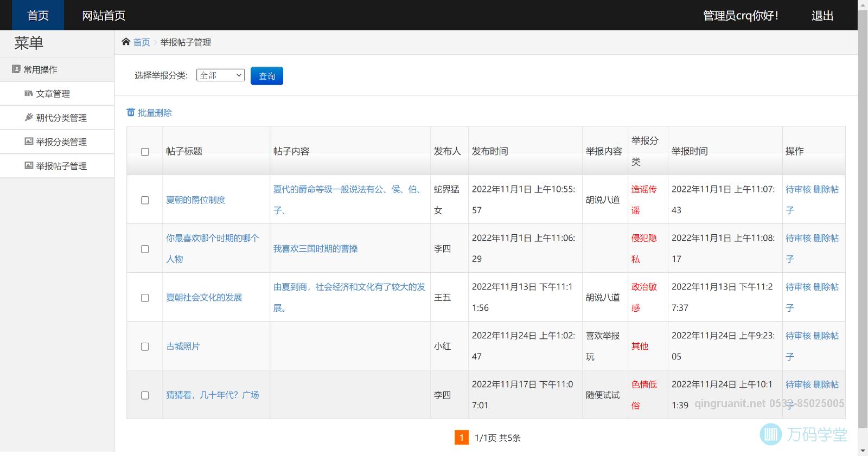Click publisher name 蛇界猛女

(446, 200)
